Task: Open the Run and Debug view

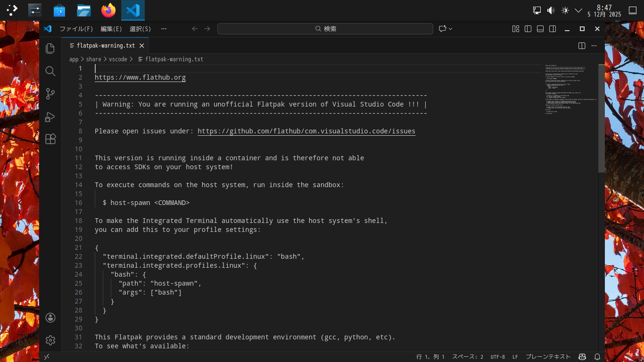Action: (50, 116)
